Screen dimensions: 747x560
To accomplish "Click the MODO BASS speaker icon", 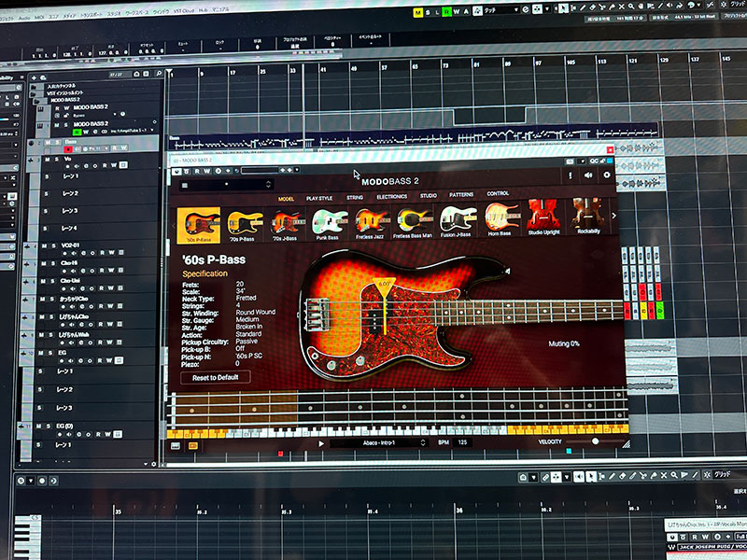I will tap(588, 175).
